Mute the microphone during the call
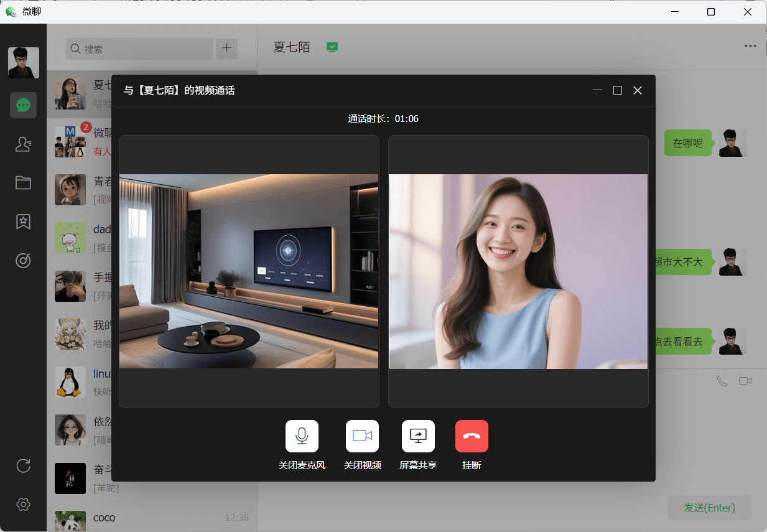 tap(302, 436)
